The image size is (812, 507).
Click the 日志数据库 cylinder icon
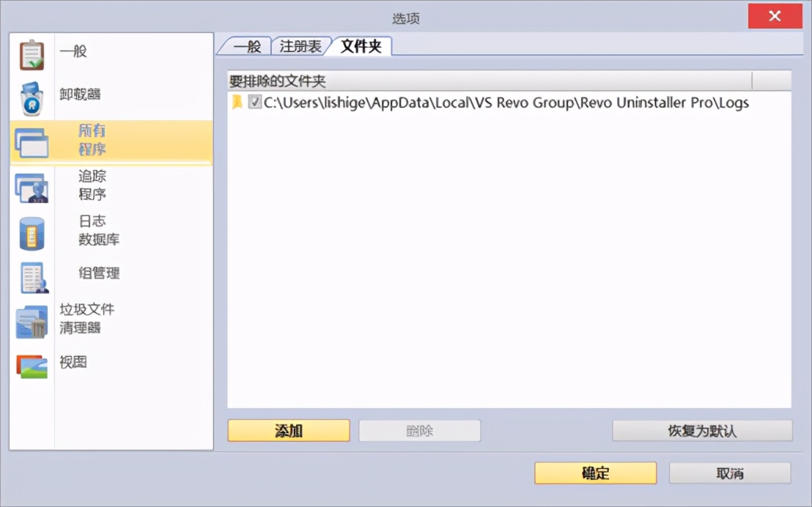32,234
